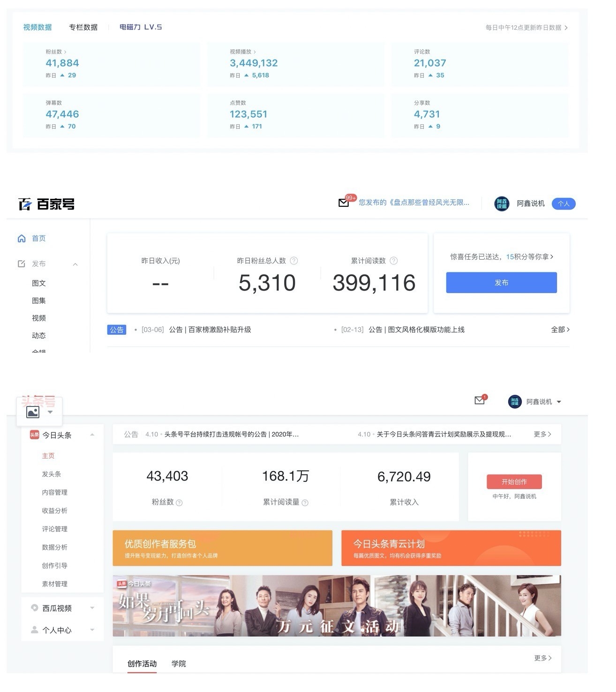Click the Baijiahao 阿鑫说机 avatar

click(502, 203)
